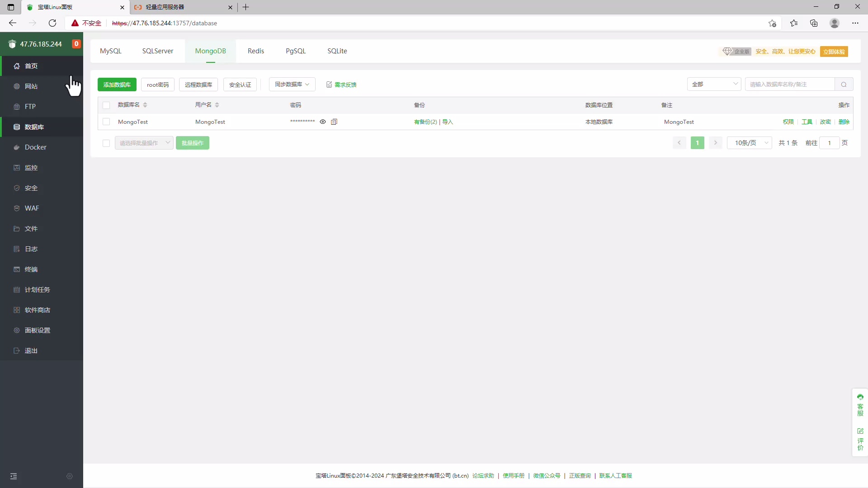Click the copy password icon for MongoTest
Viewport: 868px width, 488px height.
coord(334,122)
